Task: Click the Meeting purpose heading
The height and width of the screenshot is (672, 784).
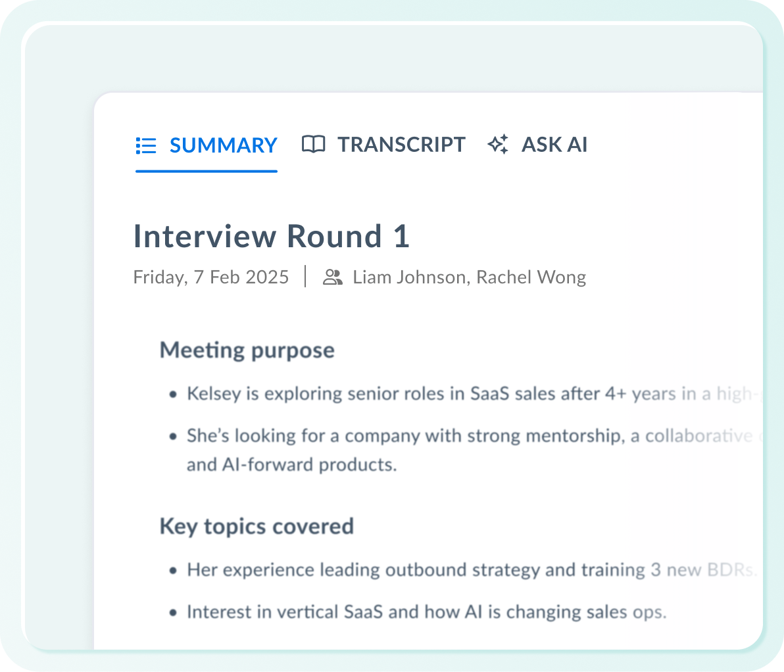Action: point(247,350)
